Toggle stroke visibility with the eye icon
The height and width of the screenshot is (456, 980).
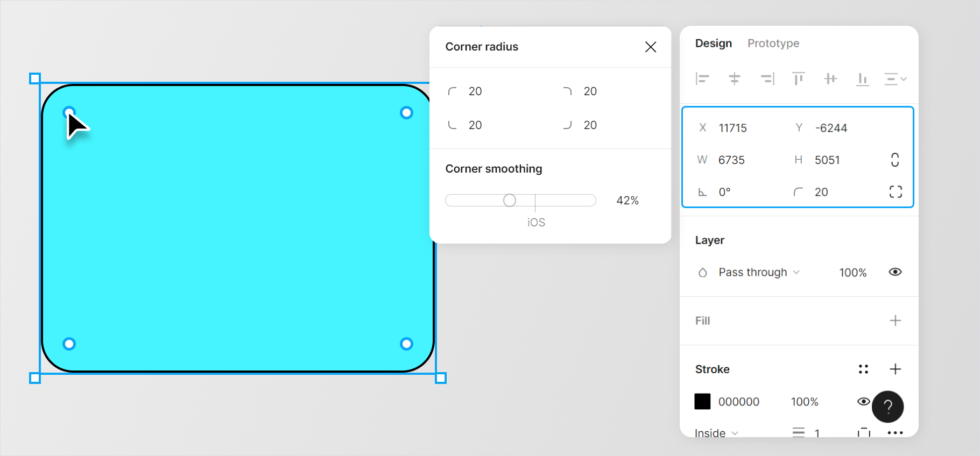[x=864, y=401]
